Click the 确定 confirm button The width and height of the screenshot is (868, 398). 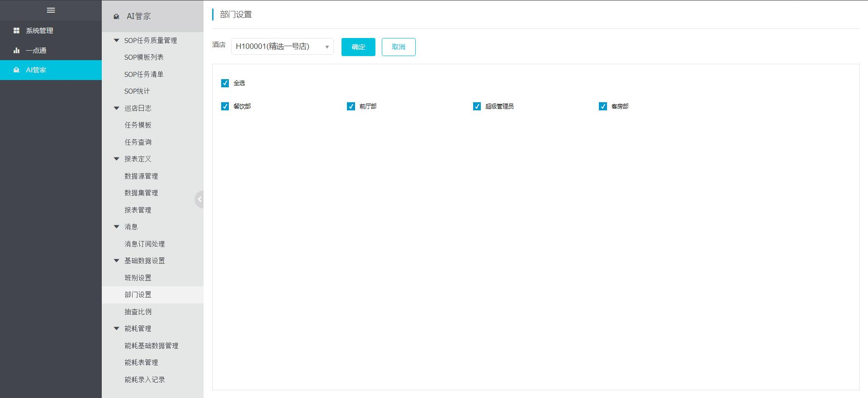358,47
